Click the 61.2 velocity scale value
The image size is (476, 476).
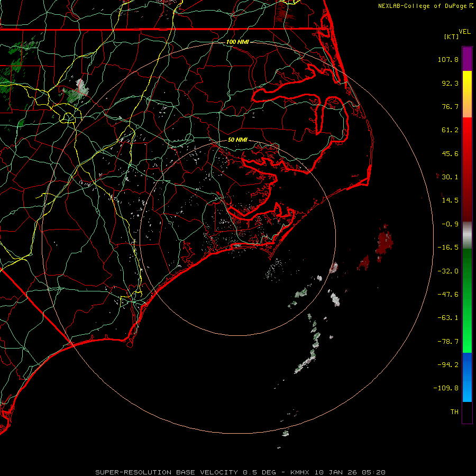[x=450, y=130]
